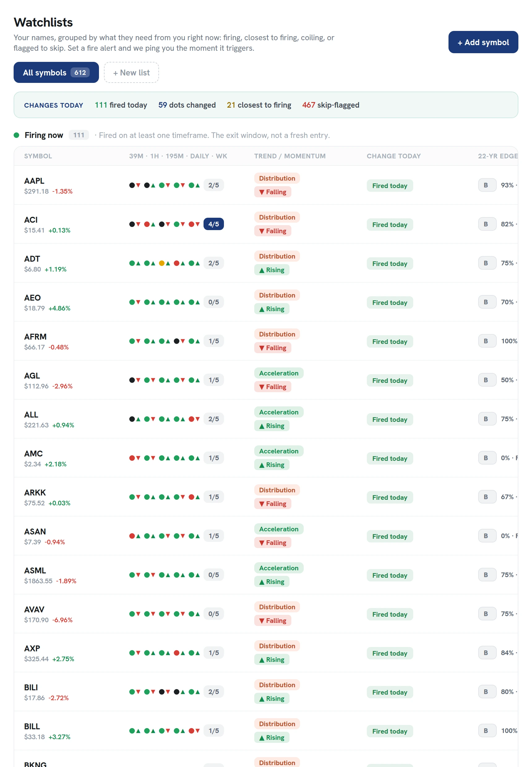
Task: Click the 467 skip-flagged stat
Action: coord(331,105)
